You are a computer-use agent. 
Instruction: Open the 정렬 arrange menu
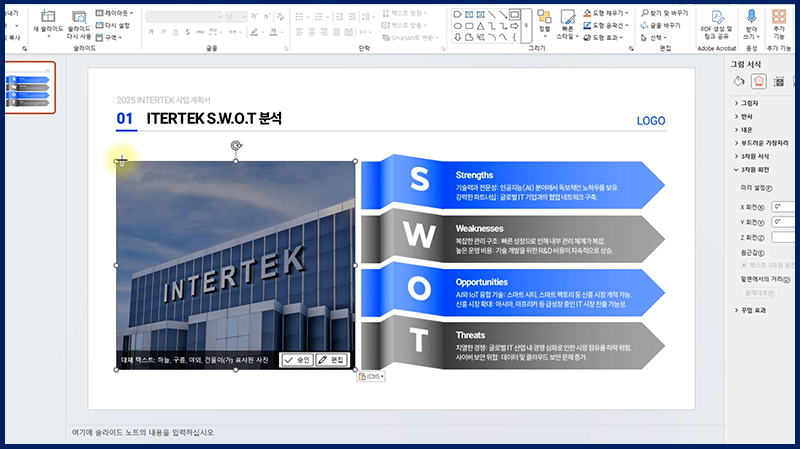tap(544, 24)
